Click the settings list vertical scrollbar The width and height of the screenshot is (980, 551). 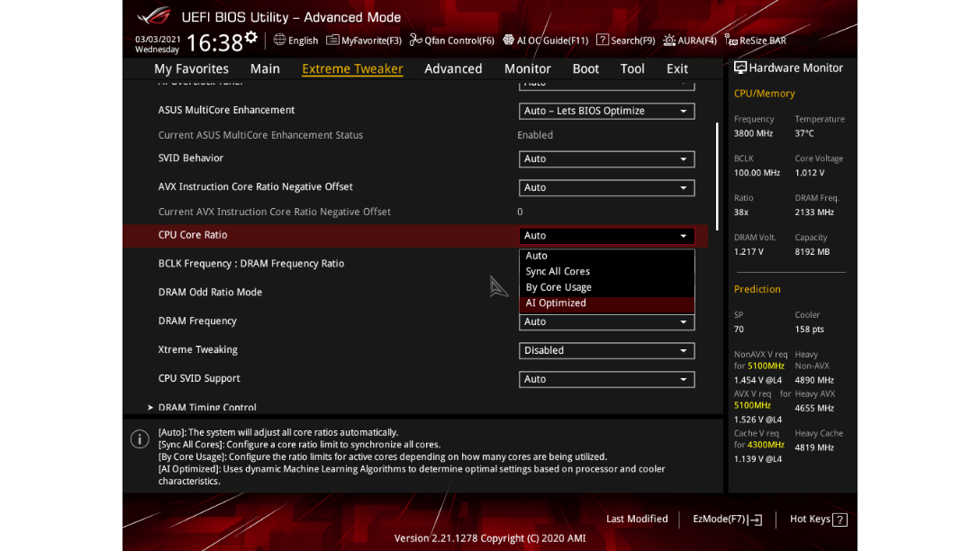point(717,176)
